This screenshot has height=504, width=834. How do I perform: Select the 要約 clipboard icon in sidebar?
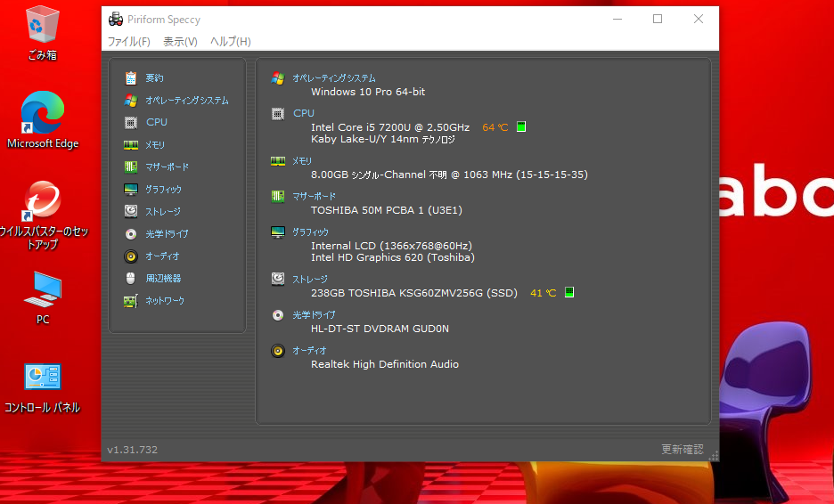point(131,78)
